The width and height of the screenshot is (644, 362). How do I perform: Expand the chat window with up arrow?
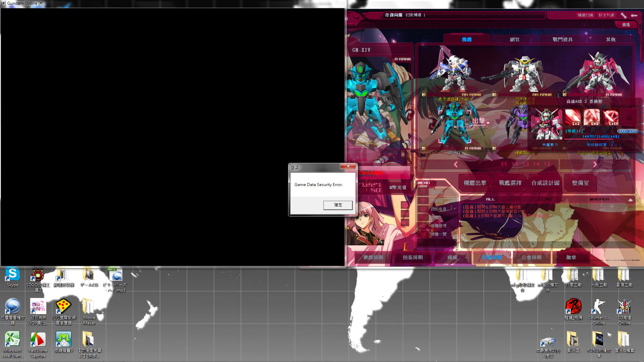tap(630, 200)
